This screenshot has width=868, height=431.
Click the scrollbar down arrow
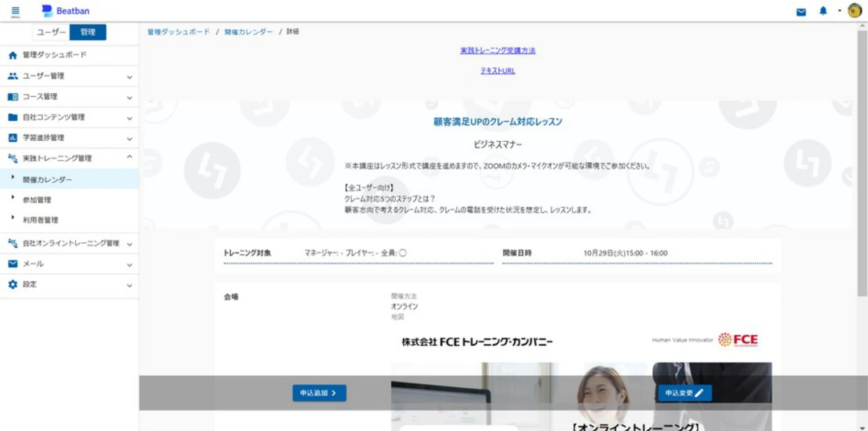click(x=862, y=427)
